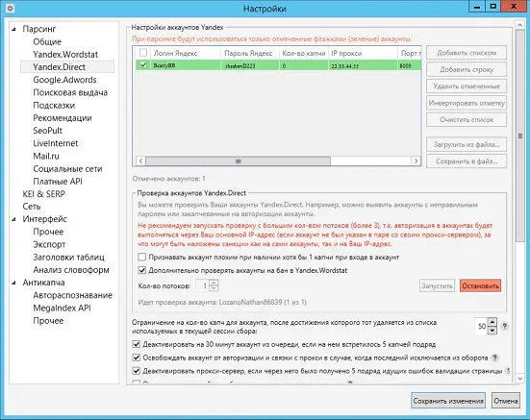Open Экспорт settings
Image resolution: width=530 pixels, height=420 pixels.
49,244
